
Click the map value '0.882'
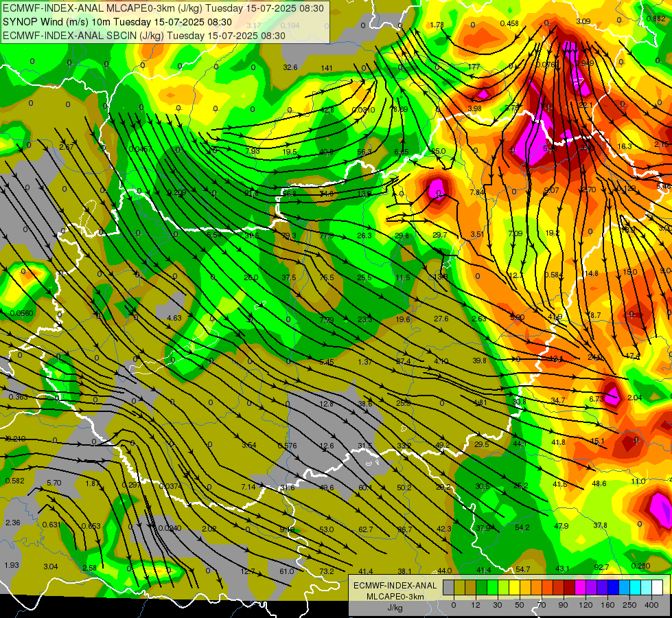pos(656,19)
